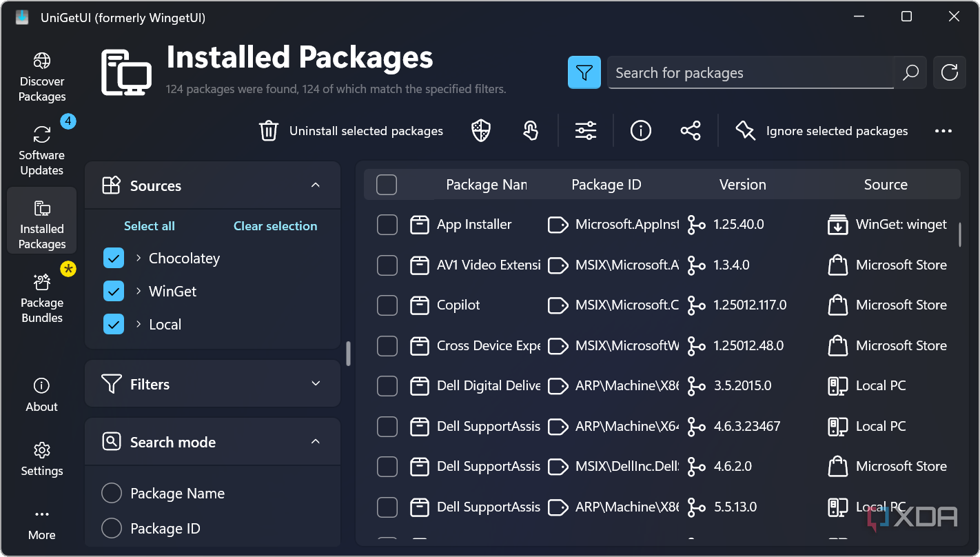980x557 pixels.
Task: Click the Filters funnel icon
Action: (112, 384)
